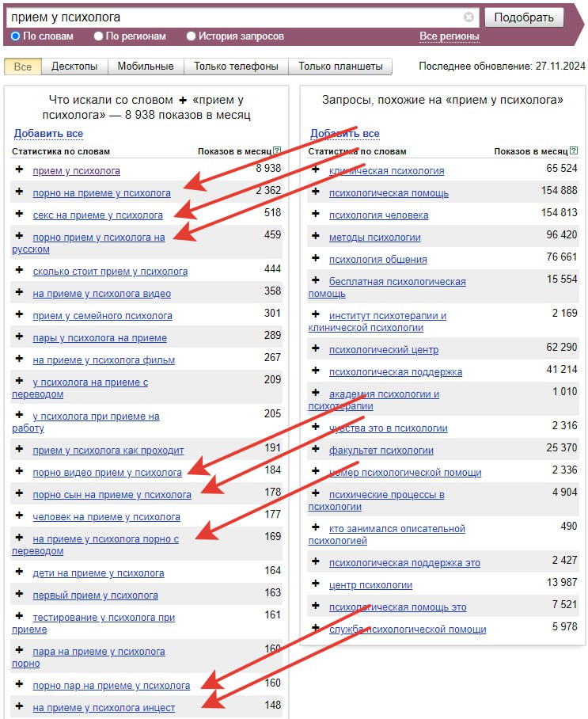Click the '25 370' impressions value
Screen dimensions: 588x719
(x=561, y=447)
